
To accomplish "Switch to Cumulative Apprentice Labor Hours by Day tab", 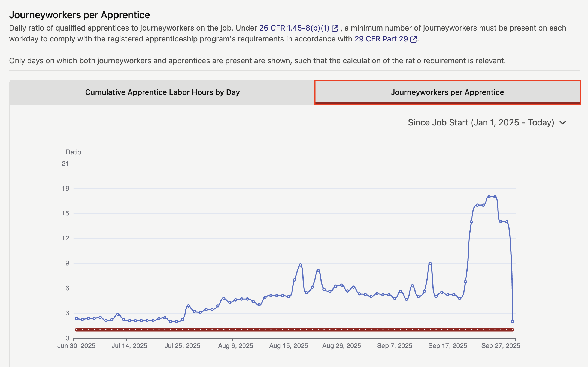I will [x=162, y=92].
